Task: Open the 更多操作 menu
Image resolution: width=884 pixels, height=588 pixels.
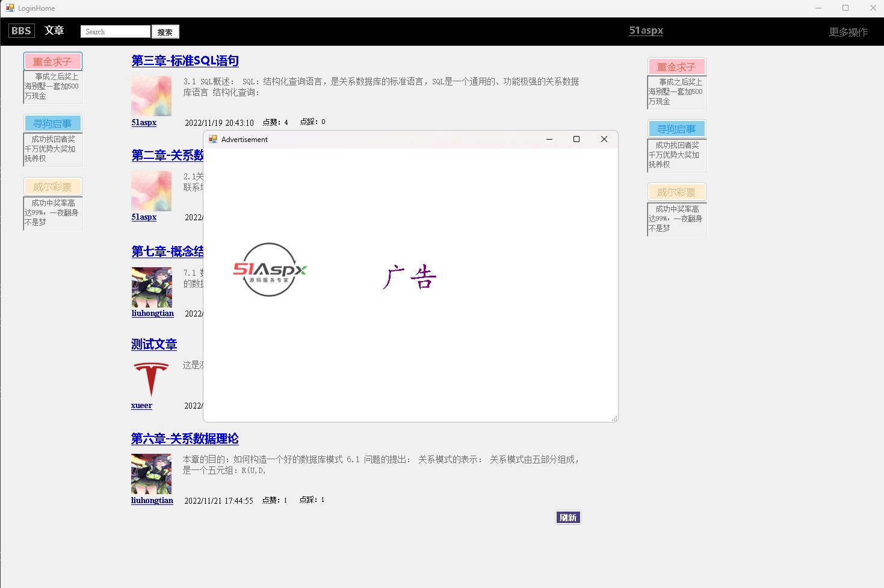Action: 848,32
